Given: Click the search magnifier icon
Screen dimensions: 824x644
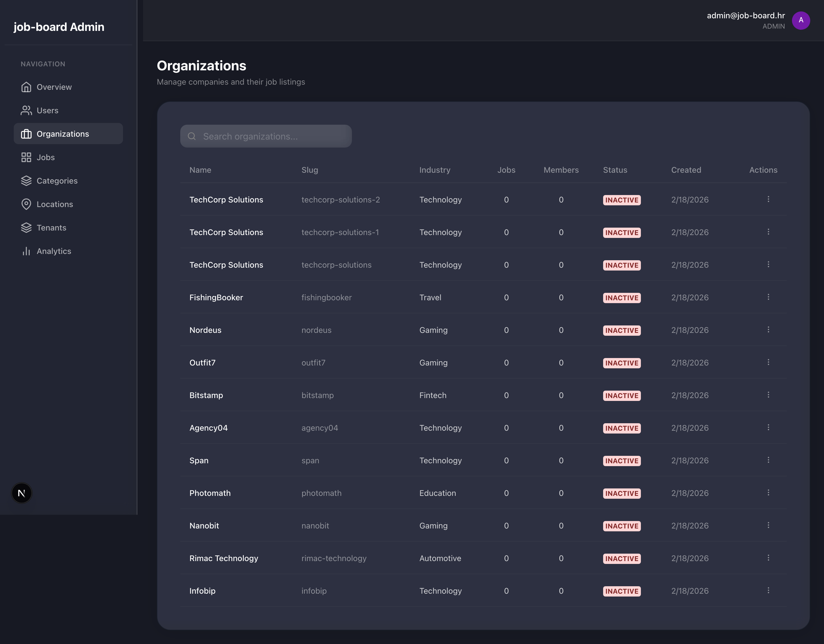Looking at the screenshot, I should [192, 136].
